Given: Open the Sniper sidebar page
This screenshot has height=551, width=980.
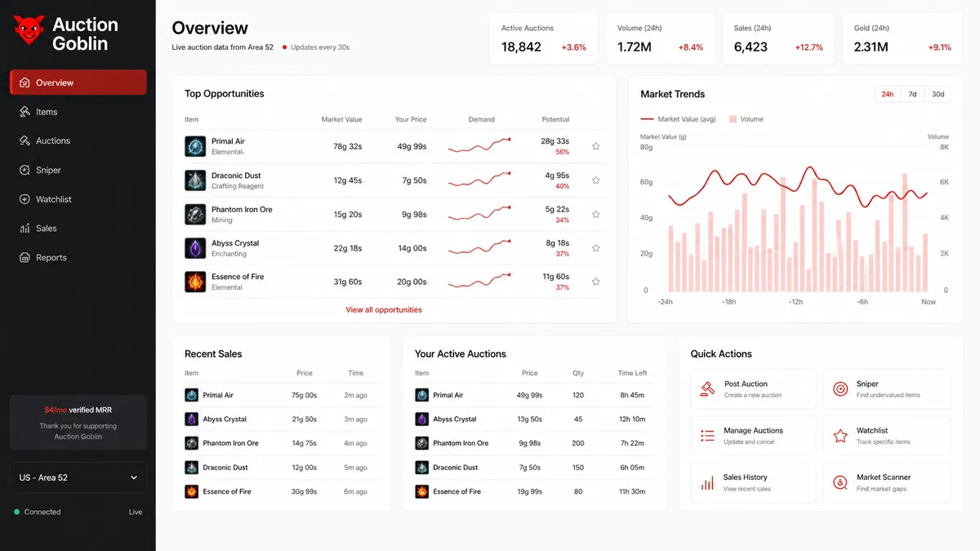Looking at the screenshot, I should click(78, 170).
